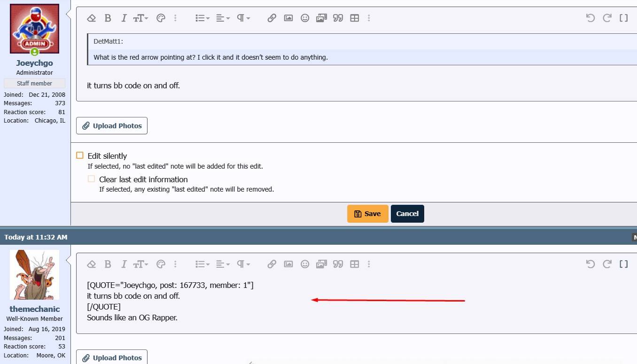
Task: Save the edited post
Action: [367, 214]
